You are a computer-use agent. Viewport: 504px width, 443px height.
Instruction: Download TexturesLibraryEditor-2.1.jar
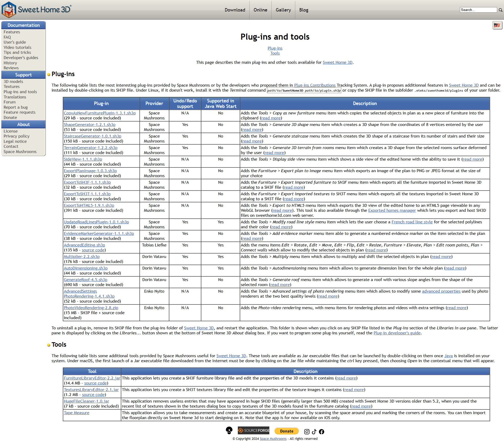91,389
